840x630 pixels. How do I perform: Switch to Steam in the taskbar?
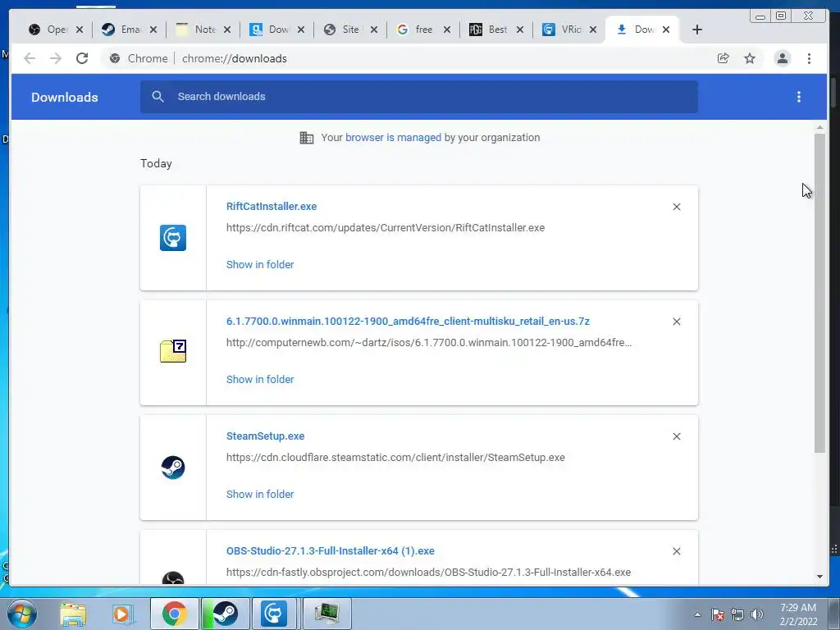226,614
